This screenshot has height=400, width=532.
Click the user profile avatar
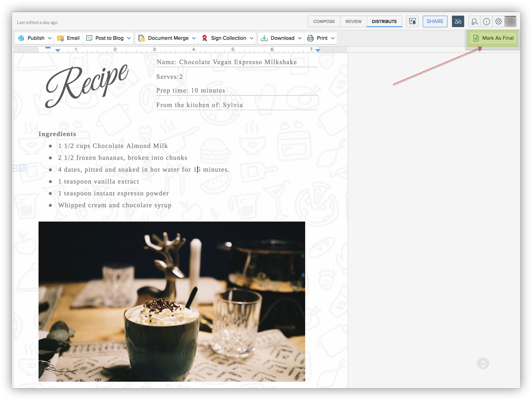tap(510, 22)
